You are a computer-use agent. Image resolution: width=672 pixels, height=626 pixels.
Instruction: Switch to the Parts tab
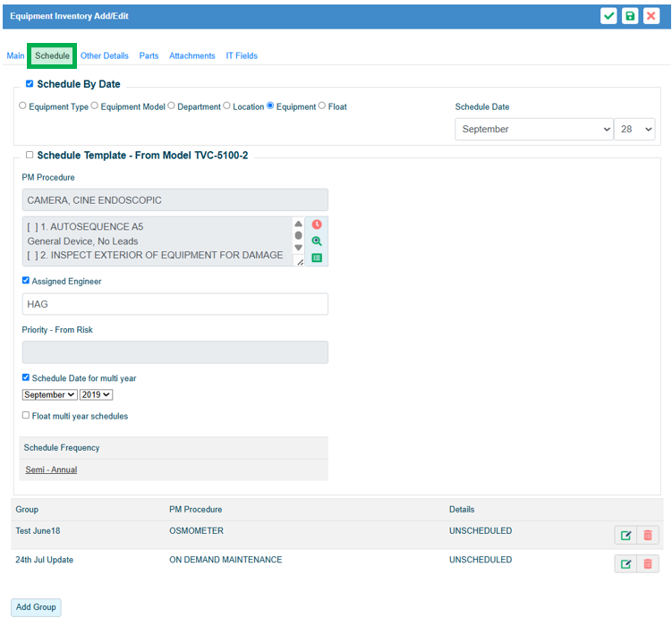[x=149, y=55]
